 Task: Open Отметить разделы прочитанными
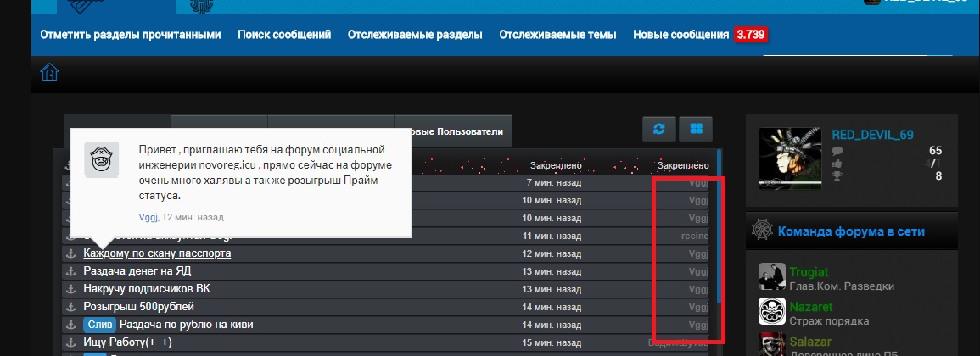[131, 35]
